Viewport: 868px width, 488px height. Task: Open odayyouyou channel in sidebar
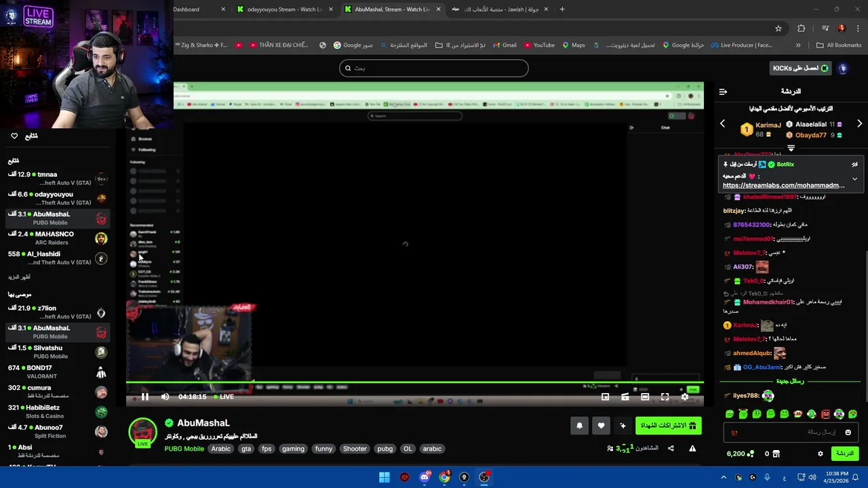(58, 199)
